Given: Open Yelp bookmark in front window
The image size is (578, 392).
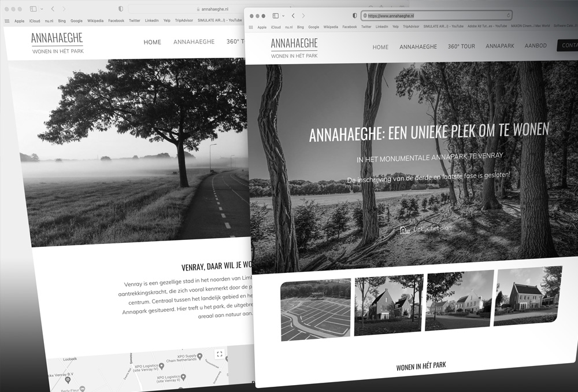Looking at the screenshot, I should pos(395,27).
